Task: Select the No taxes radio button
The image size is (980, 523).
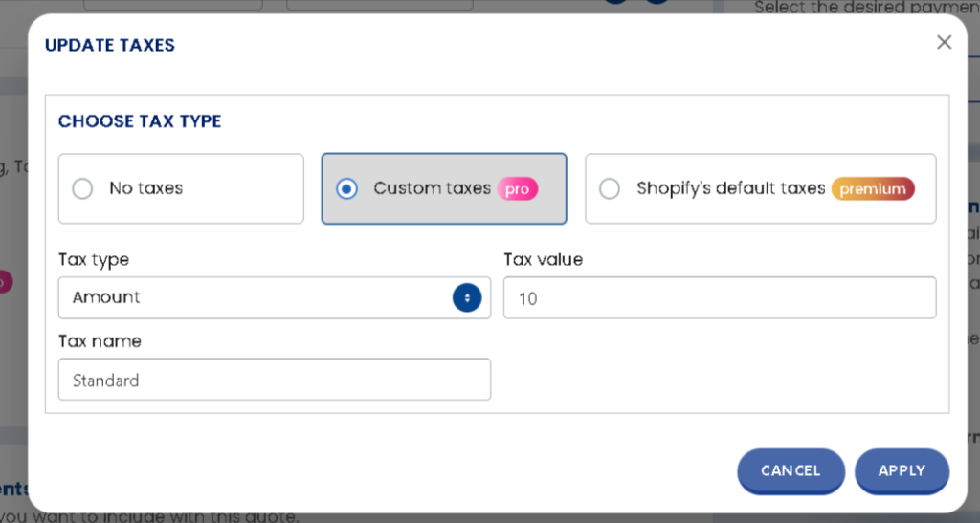Action: click(x=83, y=188)
